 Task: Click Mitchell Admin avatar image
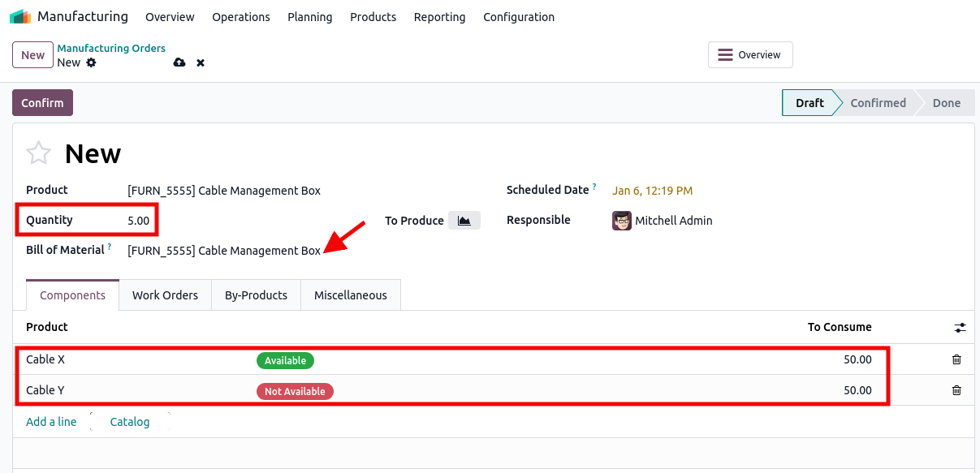click(x=622, y=221)
